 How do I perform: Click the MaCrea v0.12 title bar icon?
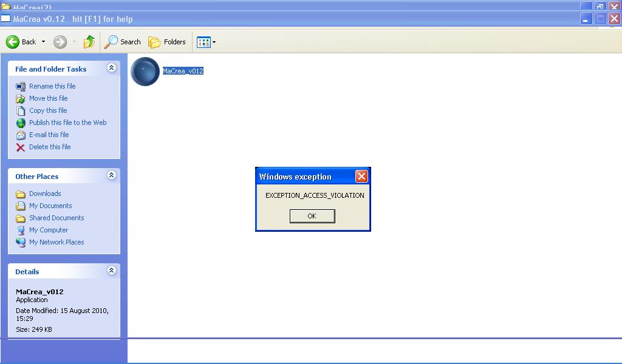pos(5,18)
